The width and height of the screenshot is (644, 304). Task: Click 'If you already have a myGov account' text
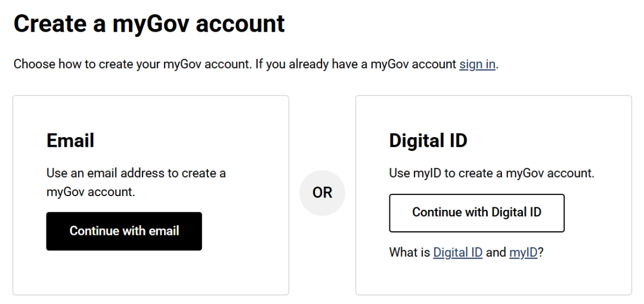356,64
